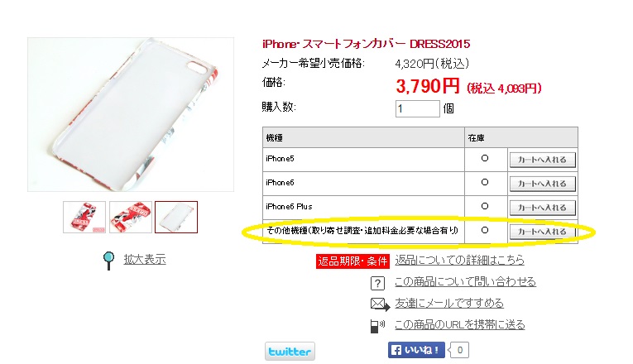Add iPhone6 Plus model to cart

click(x=542, y=208)
